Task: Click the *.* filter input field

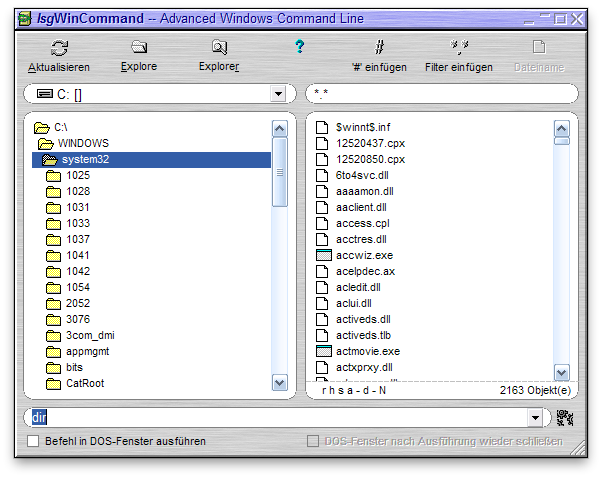Action: pyautogui.click(x=442, y=93)
